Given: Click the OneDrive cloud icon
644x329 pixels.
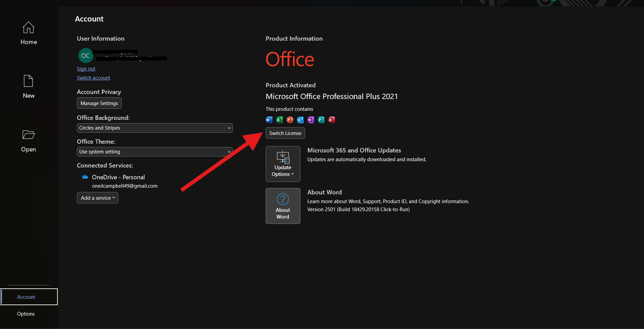Looking at the screenshot, I should point(85,177).
